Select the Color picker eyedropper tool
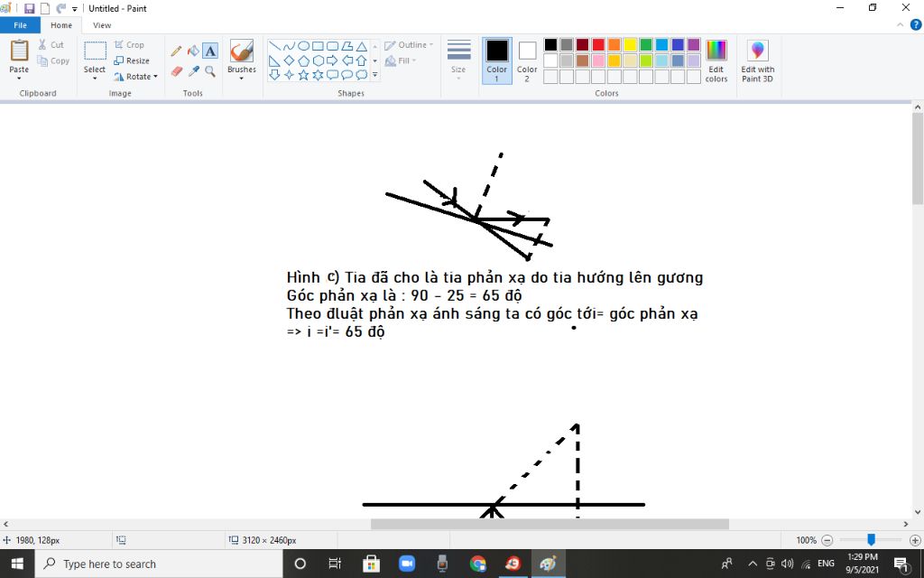924x578 pixels. click(193, 71)
